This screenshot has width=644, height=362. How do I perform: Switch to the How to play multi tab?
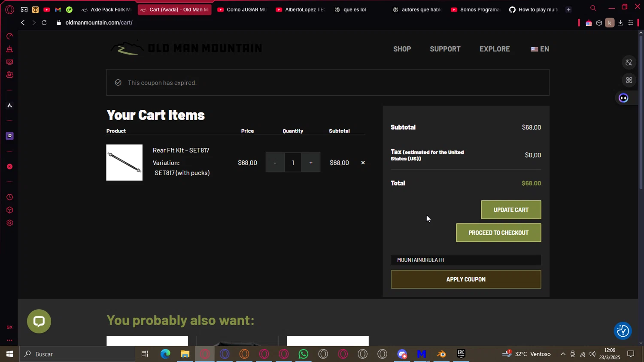tap(534, 9)
